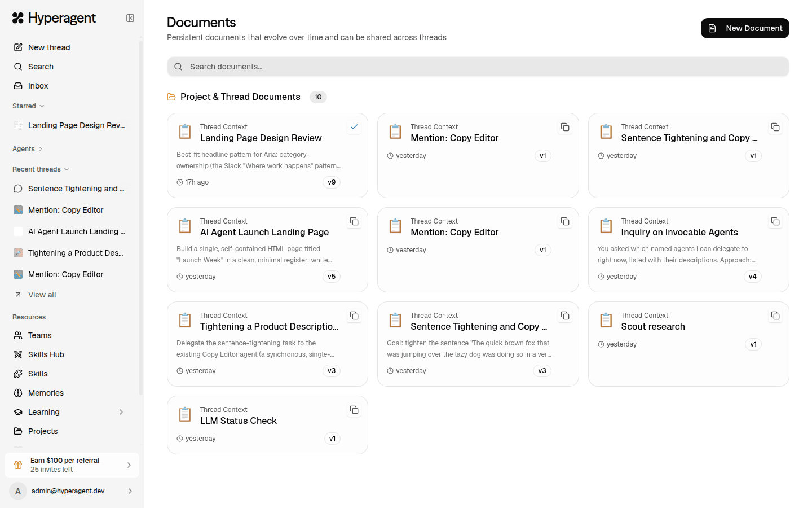This screenshot has width=812, height=508.
Task: Go to Inbox
Action: point(69,86)
